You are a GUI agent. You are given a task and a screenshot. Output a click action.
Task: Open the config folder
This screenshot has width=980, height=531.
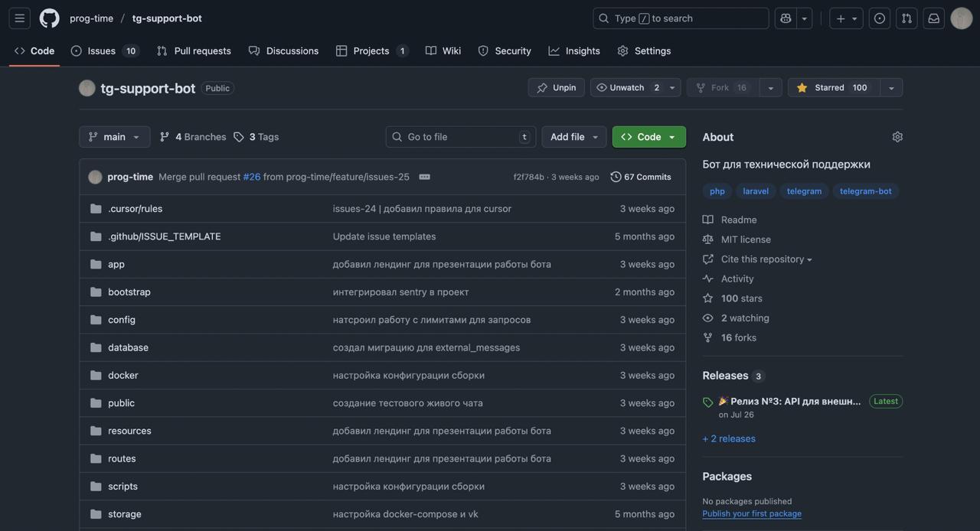pos(122,320)
